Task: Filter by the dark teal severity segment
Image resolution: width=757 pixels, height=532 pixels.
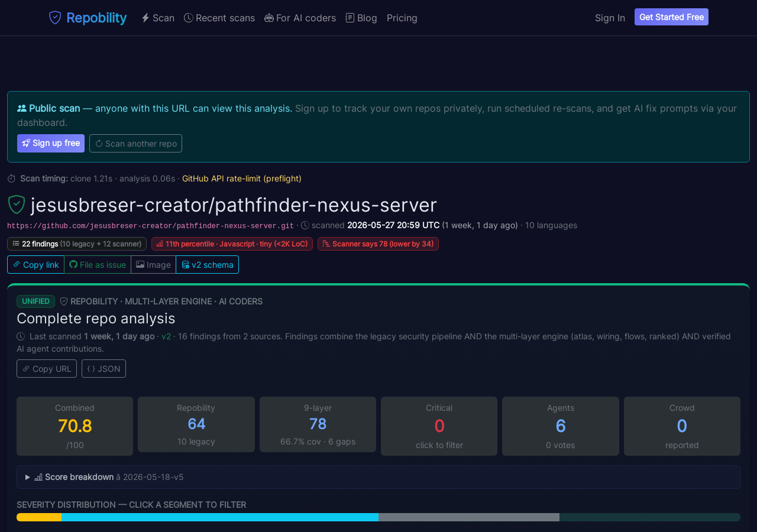Action: (x=650, y=517)
